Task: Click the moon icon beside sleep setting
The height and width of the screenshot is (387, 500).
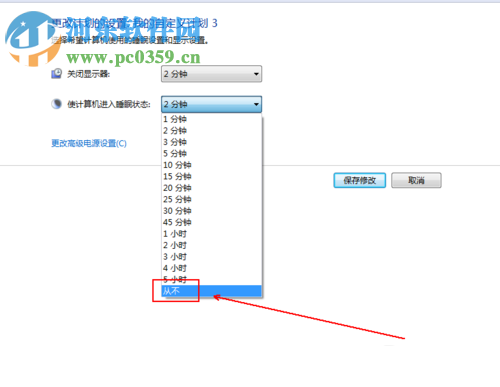Action: click(x=56, y=104)
